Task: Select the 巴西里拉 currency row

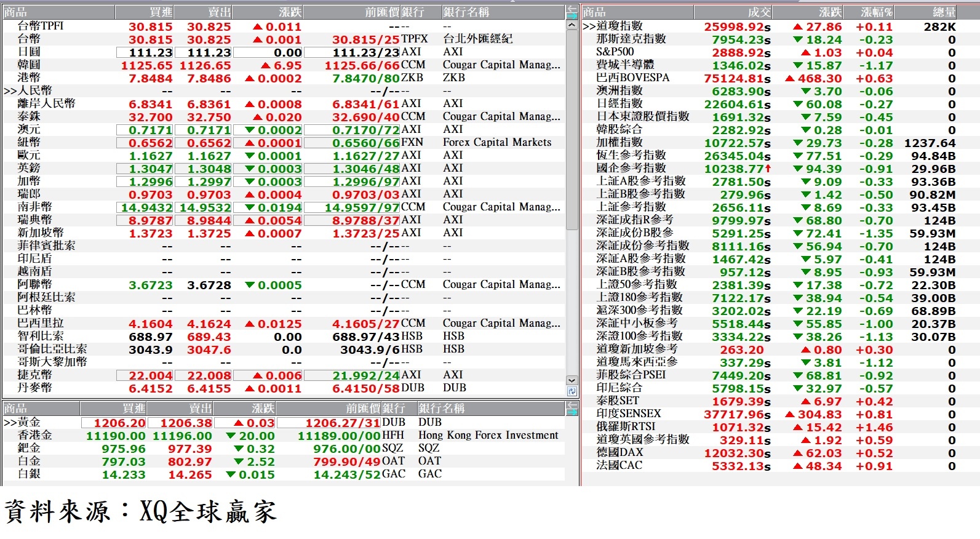Action: 284,323
